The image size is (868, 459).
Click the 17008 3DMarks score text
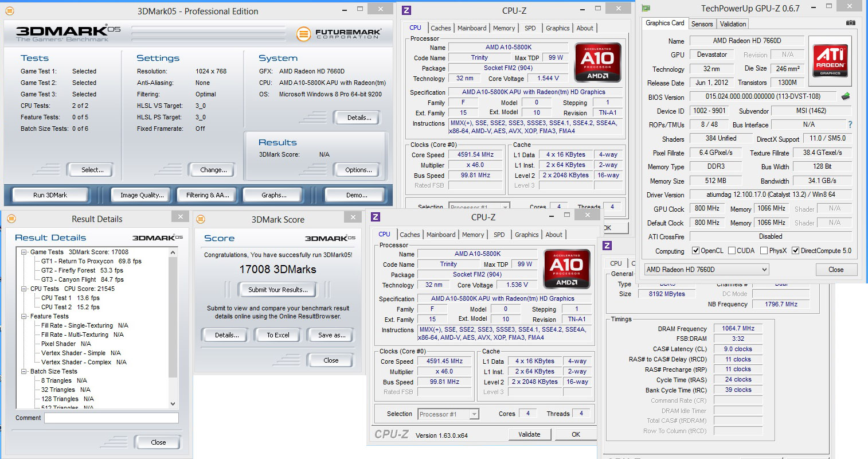[x=277, y=269]
